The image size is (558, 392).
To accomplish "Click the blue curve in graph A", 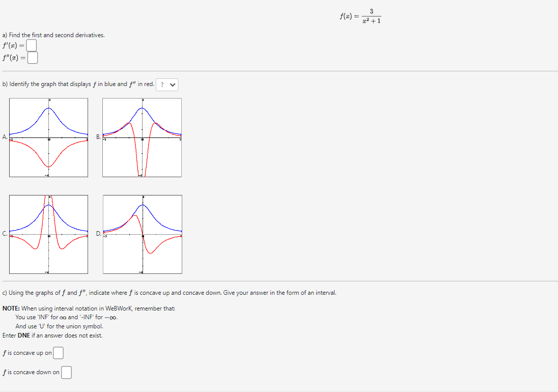I will (x=48, y=108).
